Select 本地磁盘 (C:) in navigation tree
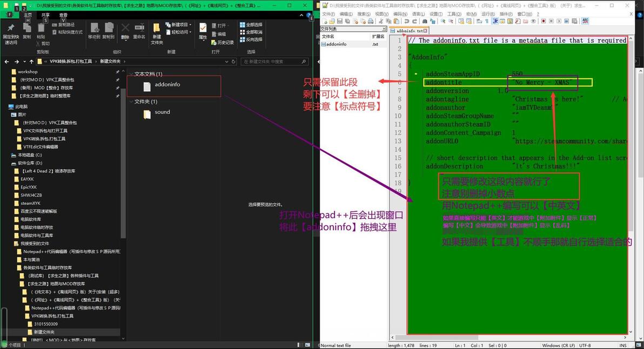 click(26, 155)
